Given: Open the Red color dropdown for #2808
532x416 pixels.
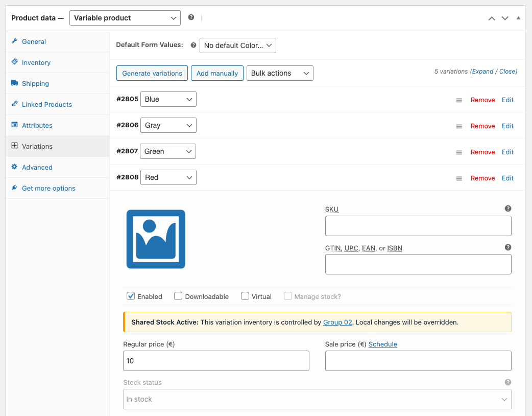Looking at the screenshot, I should [x=168, y=177].
